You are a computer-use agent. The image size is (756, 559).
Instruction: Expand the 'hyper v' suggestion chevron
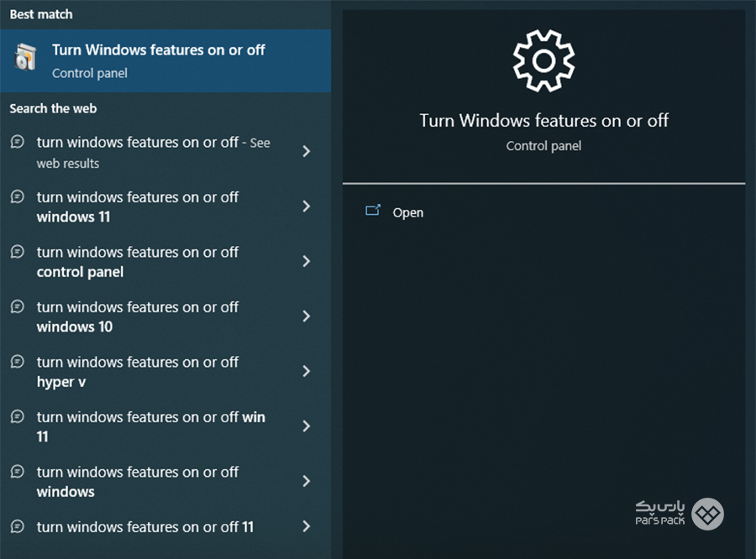306,371
